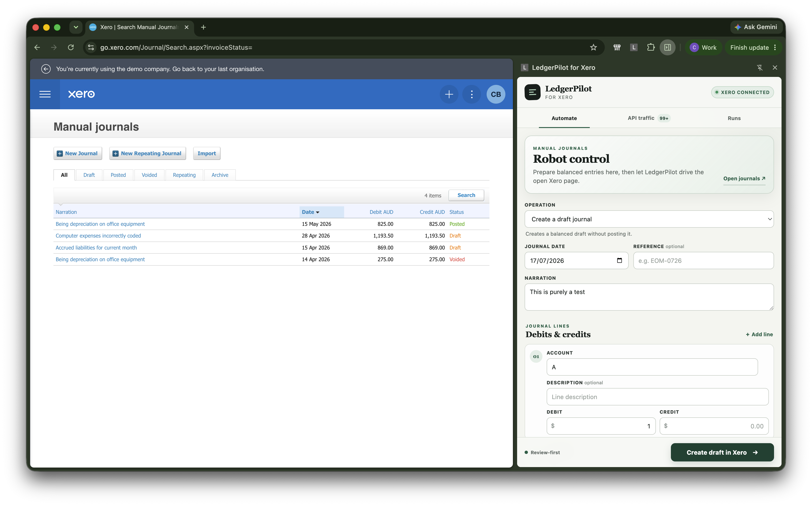Click the Reference input field
812x506 pixels.
(x=703, y=260)
